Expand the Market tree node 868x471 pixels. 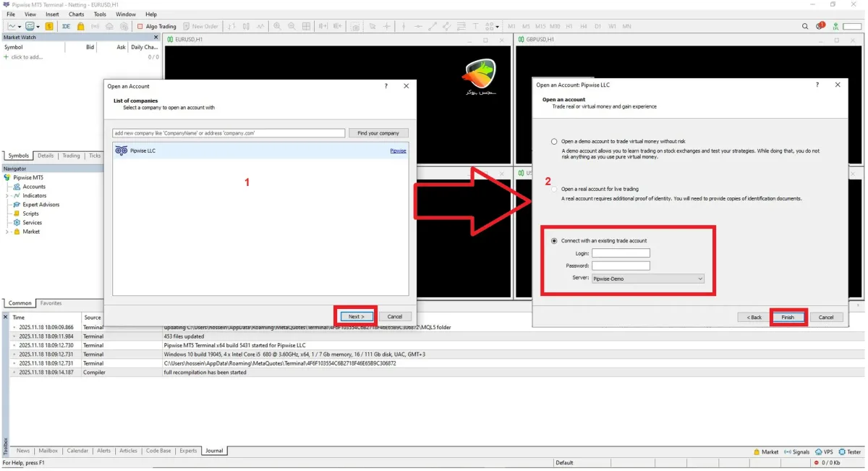(x=7, y=232)
